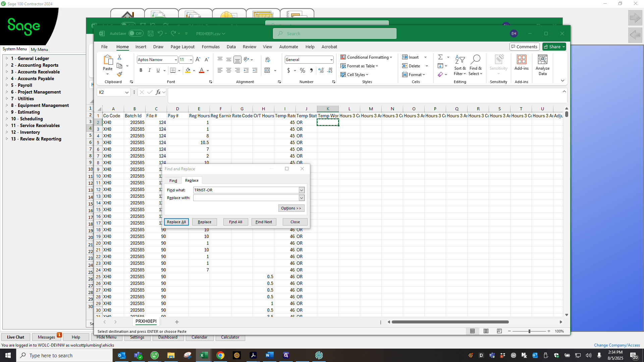Toggle the AutoSave switch
This screenshot has width=644, height=362.
[x=136, y=34]
